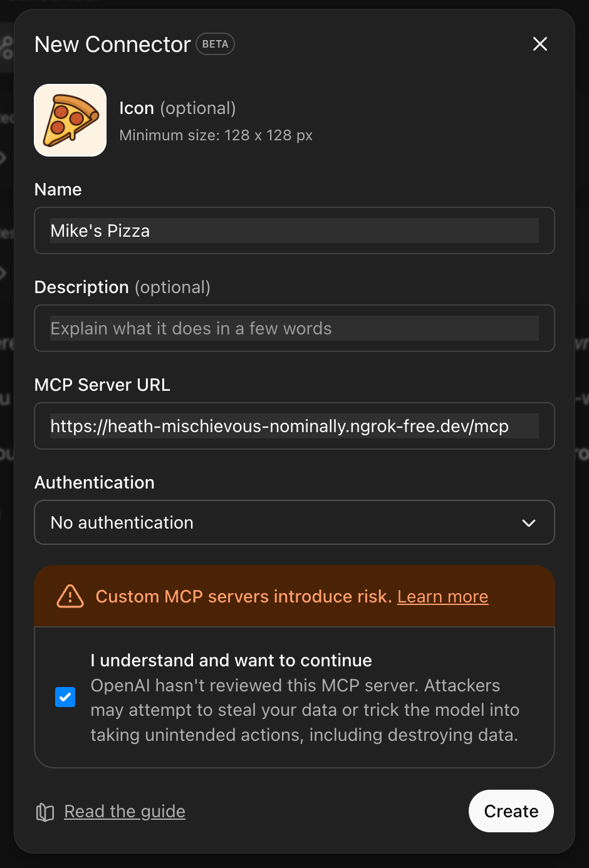Uncheck I understand and want to continue
Viewport: 589px width, 868px height.
coord(65,697)
